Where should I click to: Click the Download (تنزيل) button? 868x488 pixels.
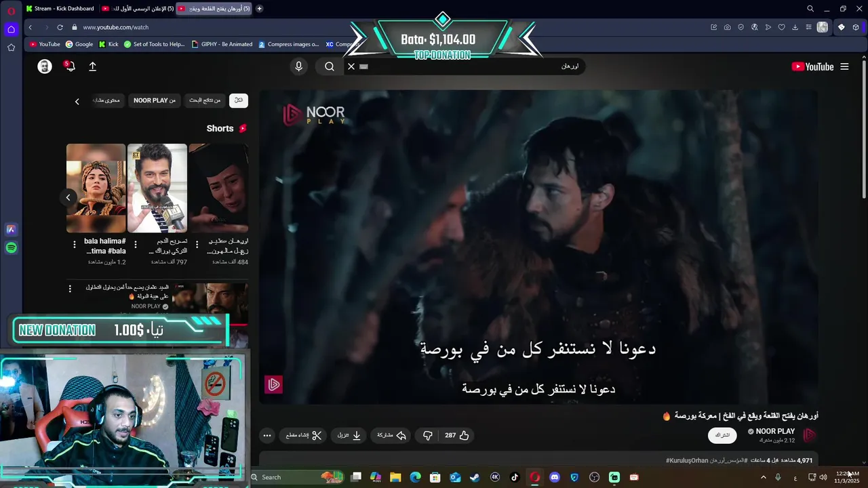(x=349, y=435)
